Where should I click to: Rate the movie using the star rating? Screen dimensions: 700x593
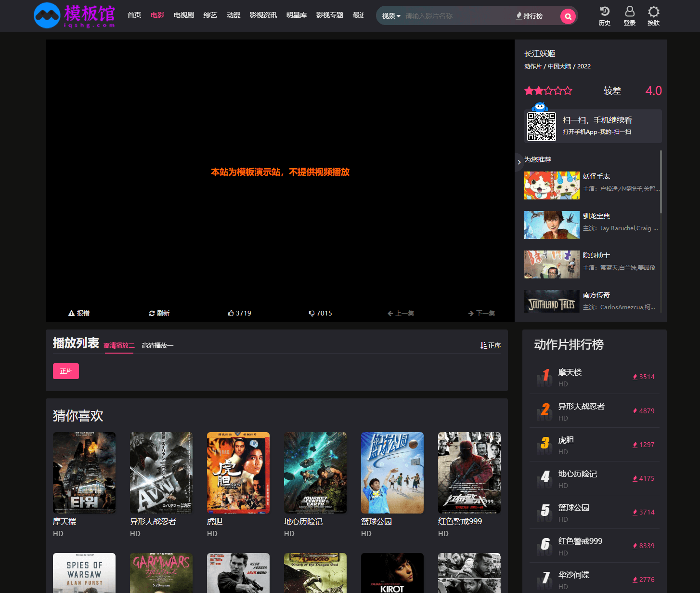(x=548, y=91)
